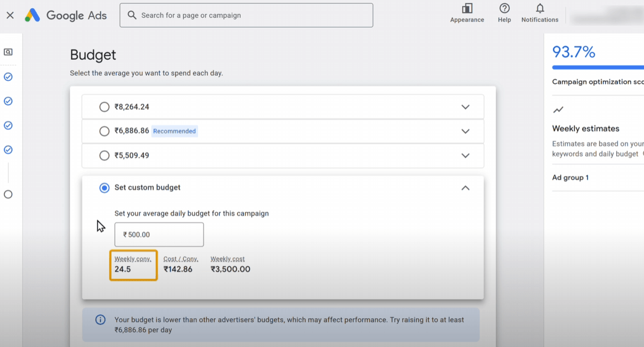
Task: Collapse the custom budget section
Action: coord(465,188)
